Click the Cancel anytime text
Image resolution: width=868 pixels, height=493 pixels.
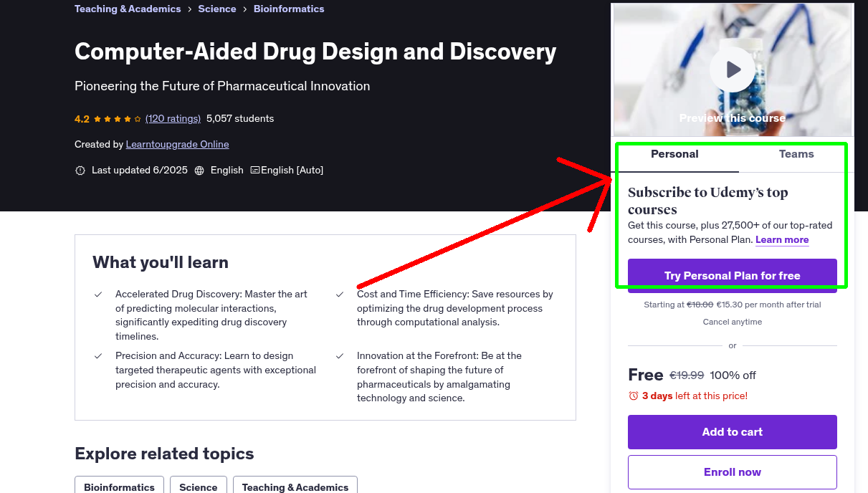pos(732,322)
